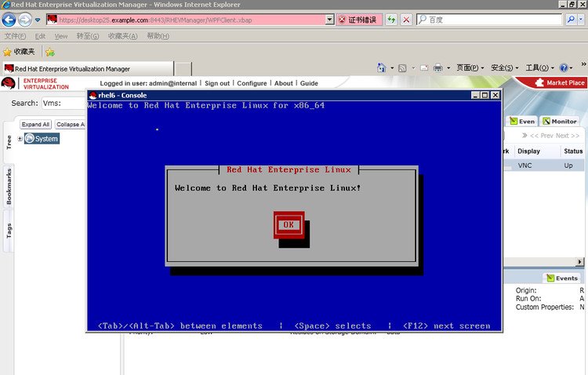
Task: Click the browser Forward arrow button
Action: 25,20
